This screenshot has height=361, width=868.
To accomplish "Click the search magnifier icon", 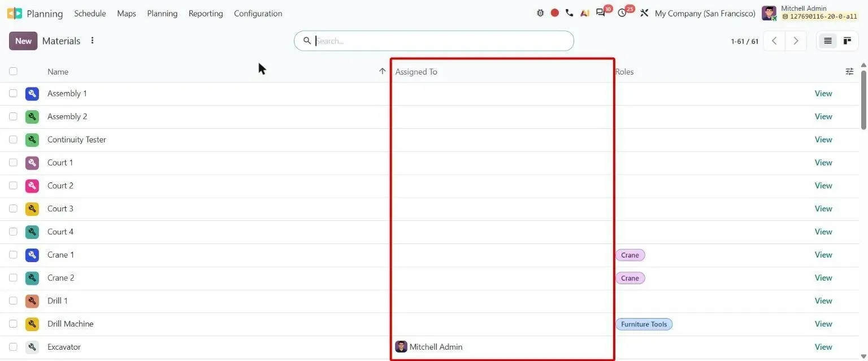I will tap(307, 41).
